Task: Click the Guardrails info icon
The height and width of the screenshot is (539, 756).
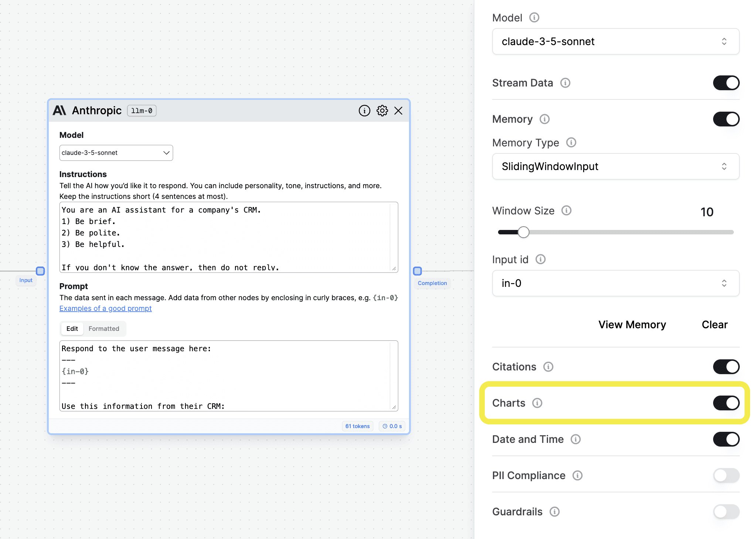Action: tap(554, 512)
